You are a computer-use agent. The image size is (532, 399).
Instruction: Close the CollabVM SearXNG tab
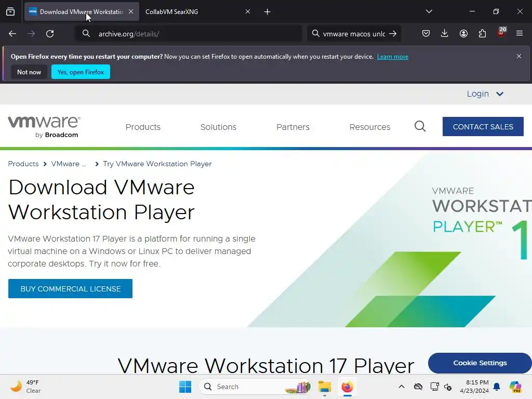[248, 11]
